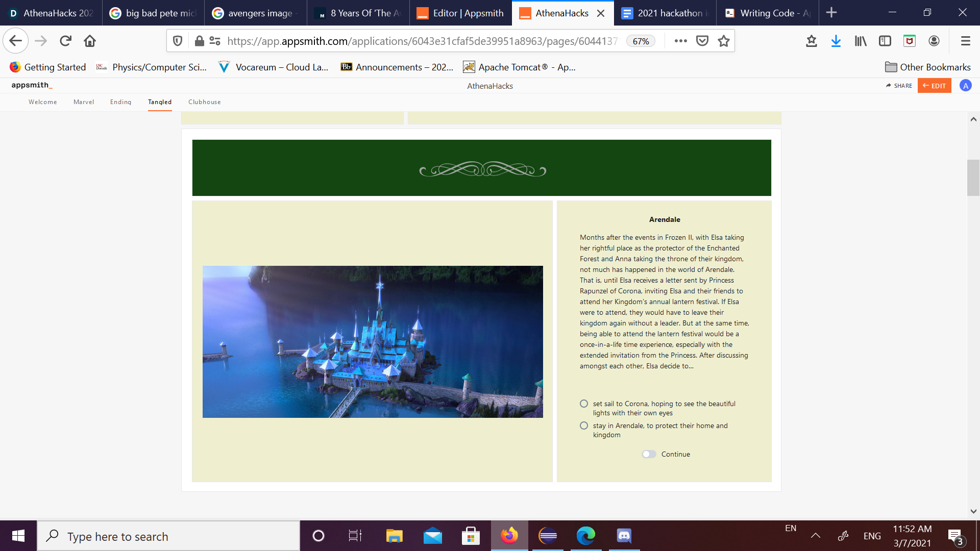The height and width of the screenshot is (551, 980).
Task: Toggle Firefox sidebar view icon
Action: pos(885,41)
